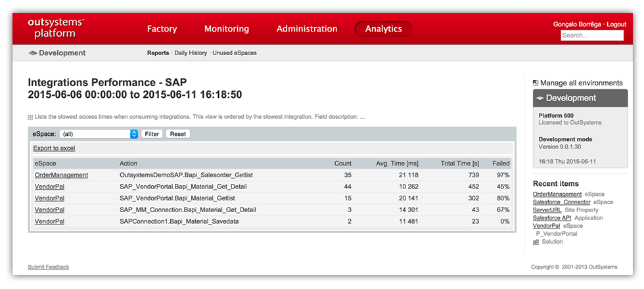
Task: Focus the Search input field
Action: coord(592,35)
